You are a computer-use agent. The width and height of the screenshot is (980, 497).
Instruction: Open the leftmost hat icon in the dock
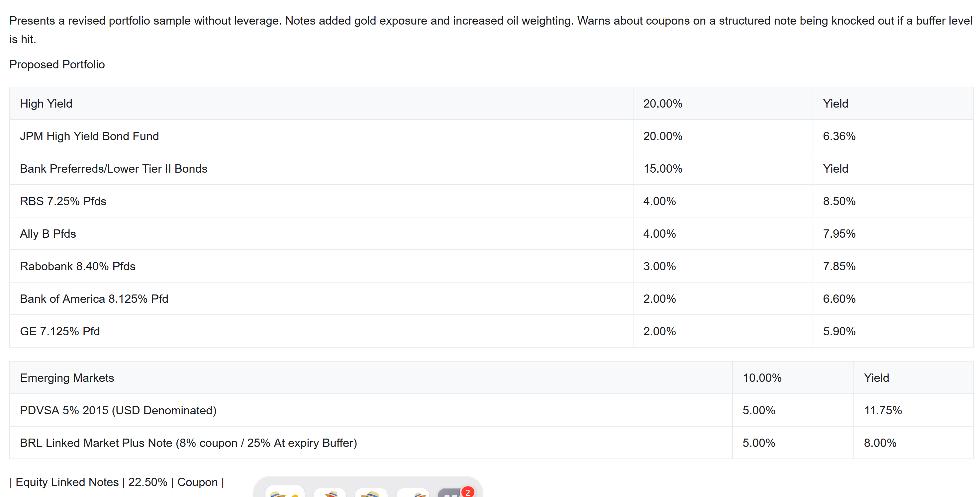pyautogui.click(x=285, y=492)
